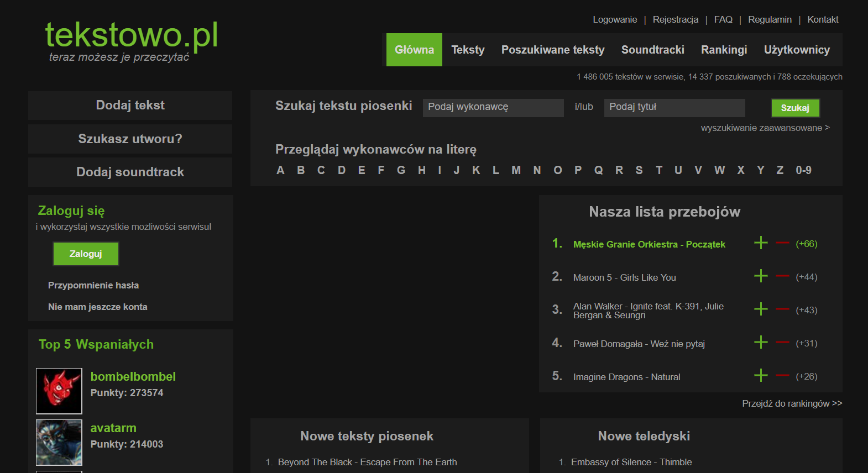Viewport: 868px width, 473px height.
Task: Follow the Przejdź do rankingów link
Action: click(791, 403)
